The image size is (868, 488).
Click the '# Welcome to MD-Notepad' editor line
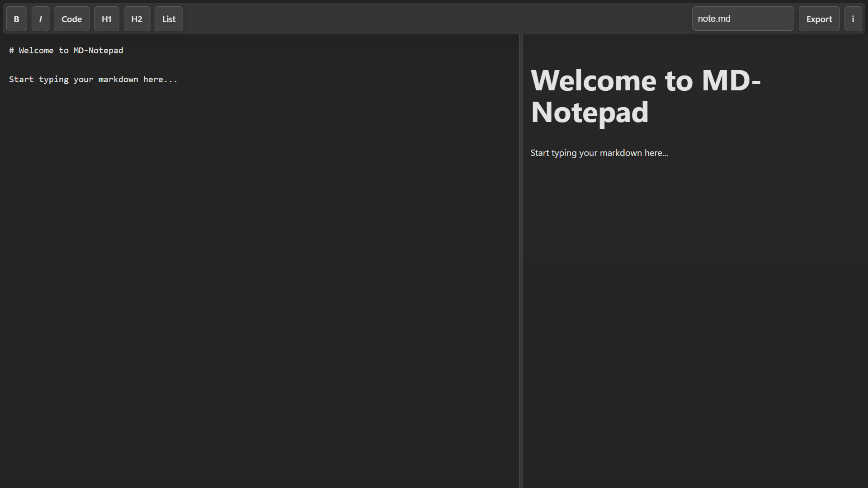tap(66, 50)
